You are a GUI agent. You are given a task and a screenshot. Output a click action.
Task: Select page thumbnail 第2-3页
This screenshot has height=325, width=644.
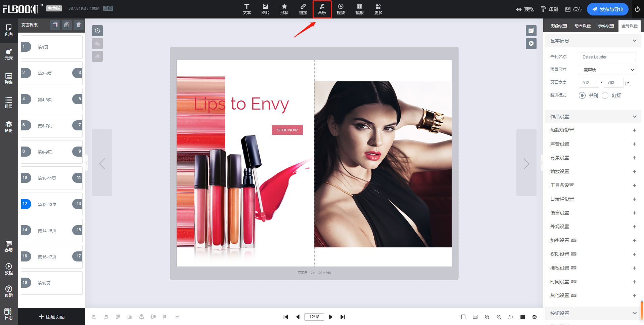[52, 73]
